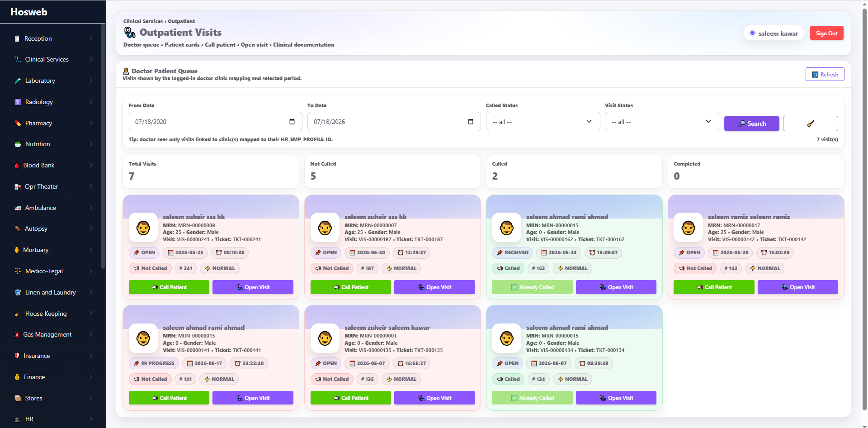Click patient avatar on MRN-00000008 card
Screen dimensions: 868x428
click(x=143, y=228)
